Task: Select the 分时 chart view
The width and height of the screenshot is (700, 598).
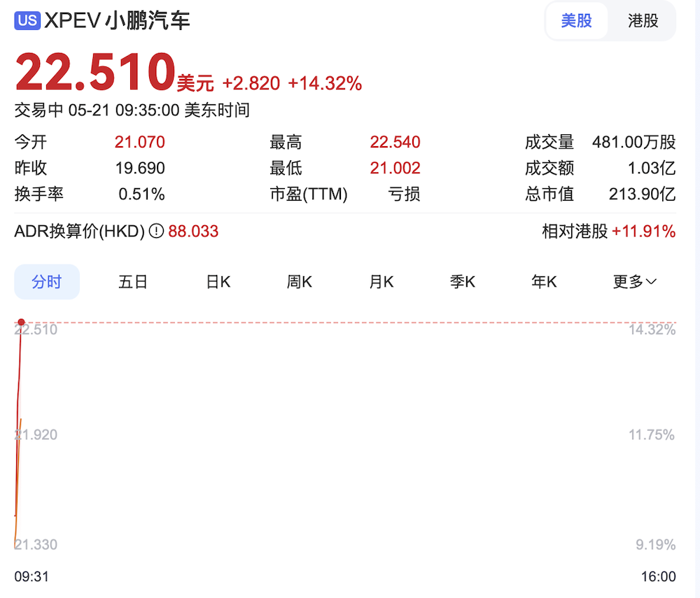Action: [47, 281]
